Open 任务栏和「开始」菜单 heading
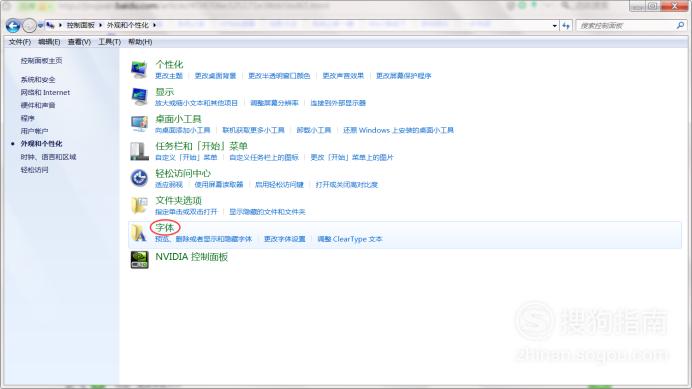 [x=201, y=146]
